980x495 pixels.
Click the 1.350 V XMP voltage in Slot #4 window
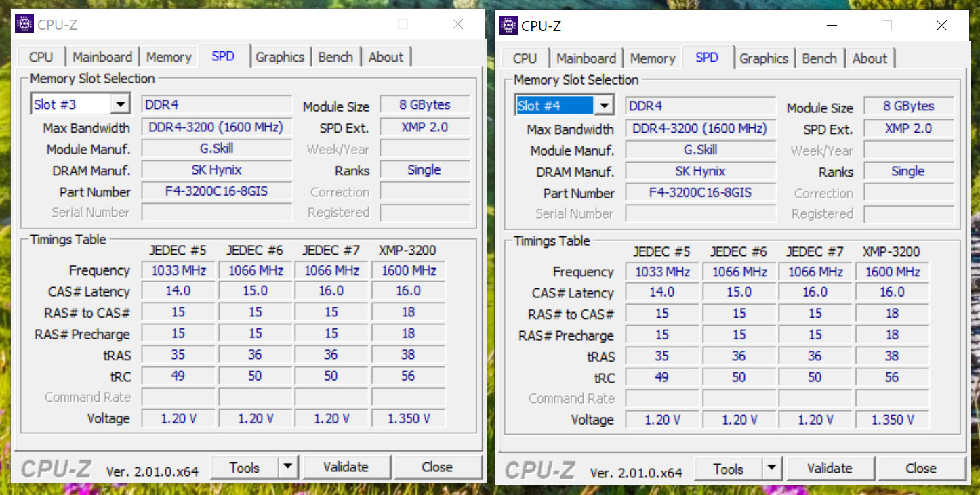[893, 420]
